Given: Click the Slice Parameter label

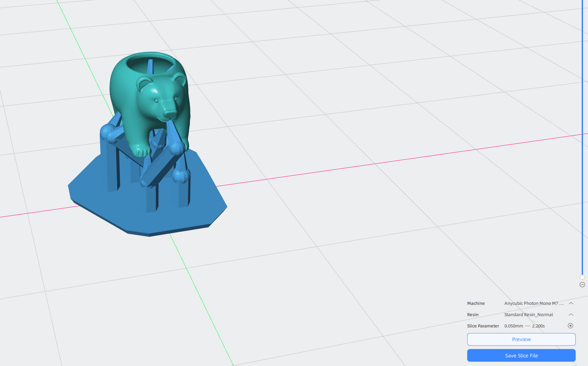Looking at the screenshot, I should (483, 326).
